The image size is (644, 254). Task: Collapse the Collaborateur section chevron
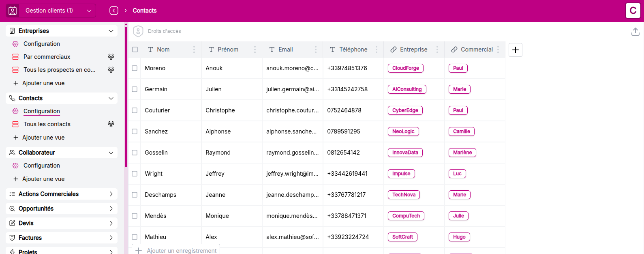pos(111,153)
